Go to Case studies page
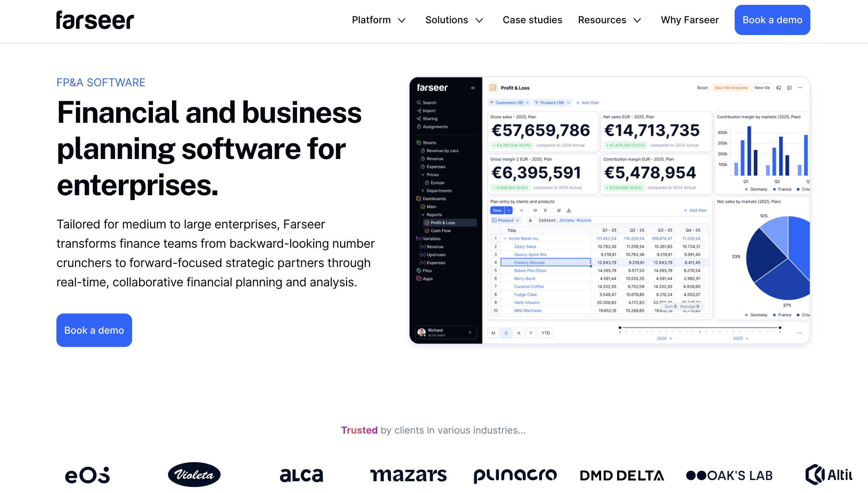The height and width of the screenshot is (493, 868). (x=532, y=20)
